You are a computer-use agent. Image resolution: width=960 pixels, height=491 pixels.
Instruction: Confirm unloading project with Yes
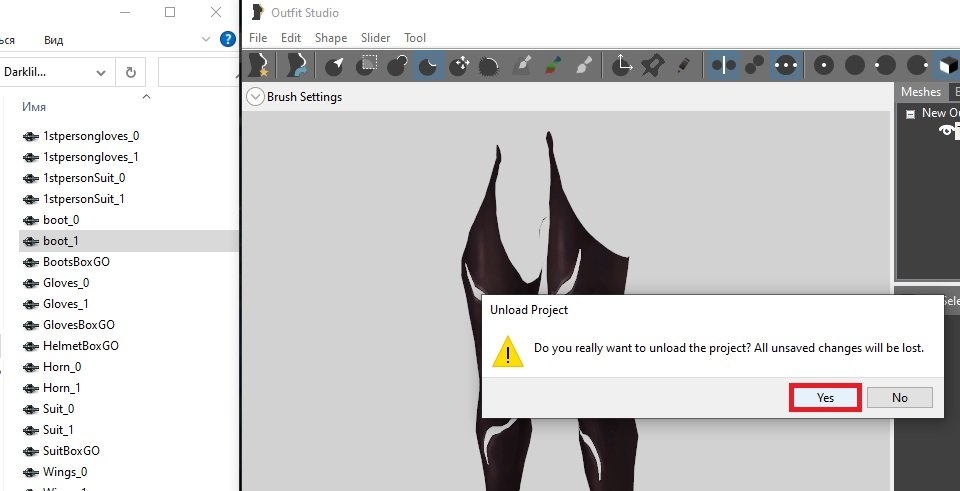coord(825,397)
